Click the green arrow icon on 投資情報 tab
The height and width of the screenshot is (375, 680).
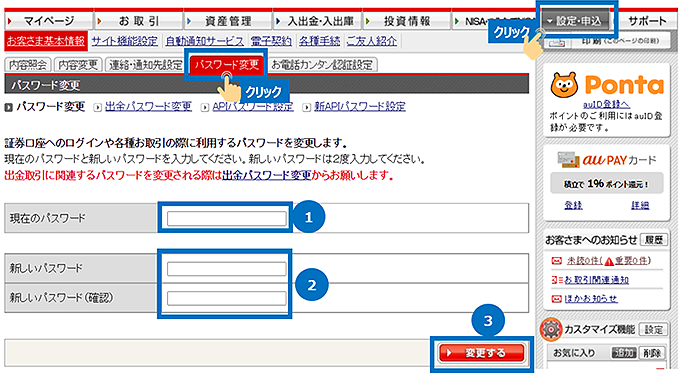pyautogui.click(x=368, y=21)
